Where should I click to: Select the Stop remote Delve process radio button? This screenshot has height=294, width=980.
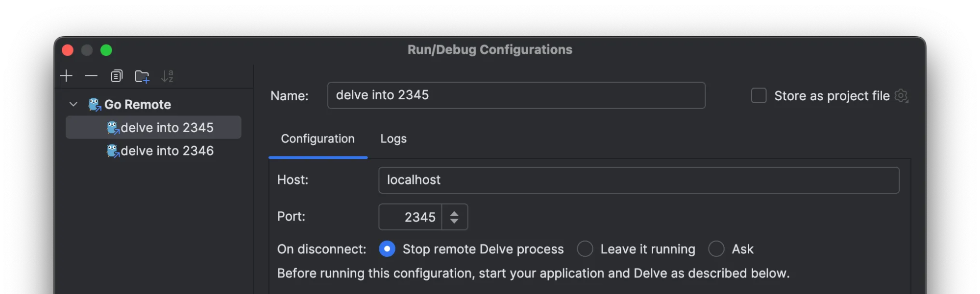(387, 249)
